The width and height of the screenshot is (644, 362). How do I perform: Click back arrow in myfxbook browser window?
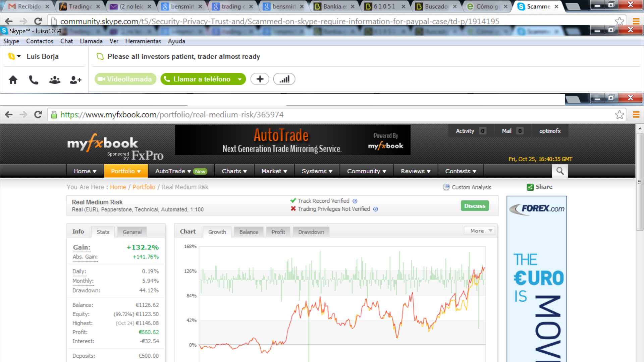(x=9, y=115)
